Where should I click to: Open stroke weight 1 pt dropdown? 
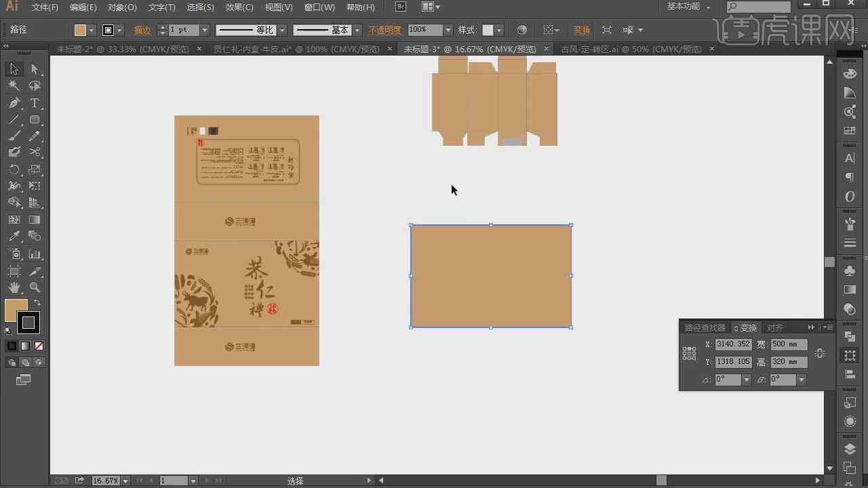click(203, 30)
